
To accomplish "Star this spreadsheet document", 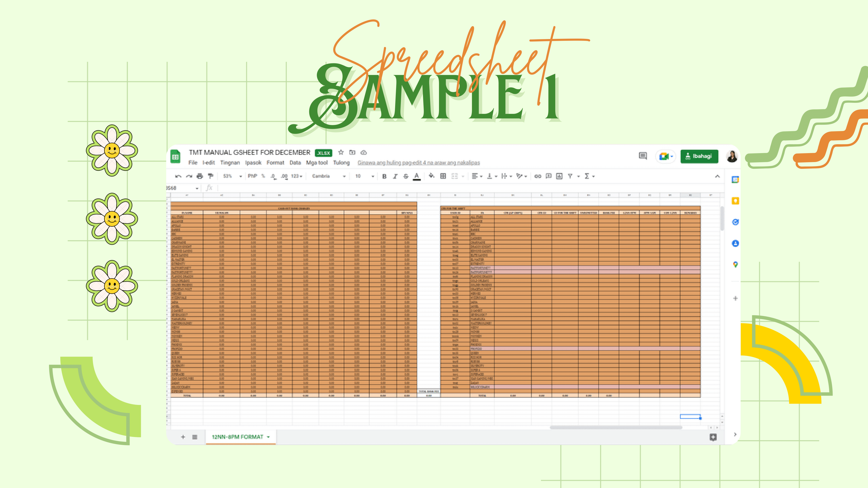I will (341, 152).
